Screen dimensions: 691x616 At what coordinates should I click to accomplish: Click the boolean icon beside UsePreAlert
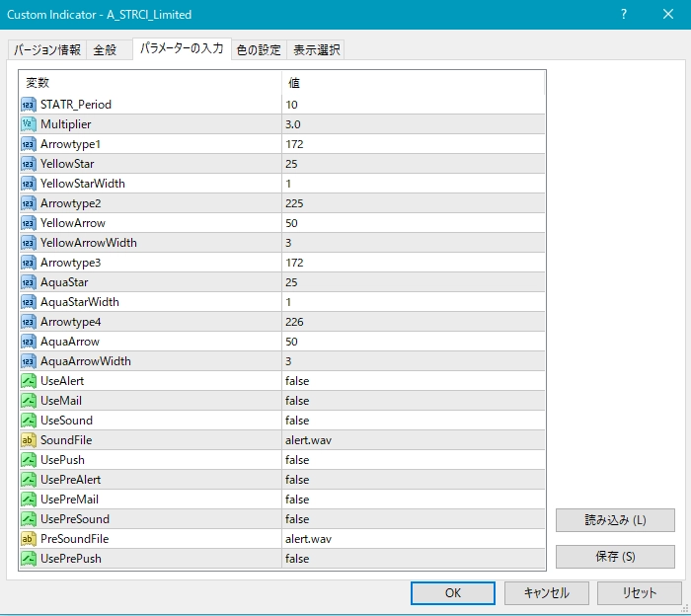click(x=29, y=480)
